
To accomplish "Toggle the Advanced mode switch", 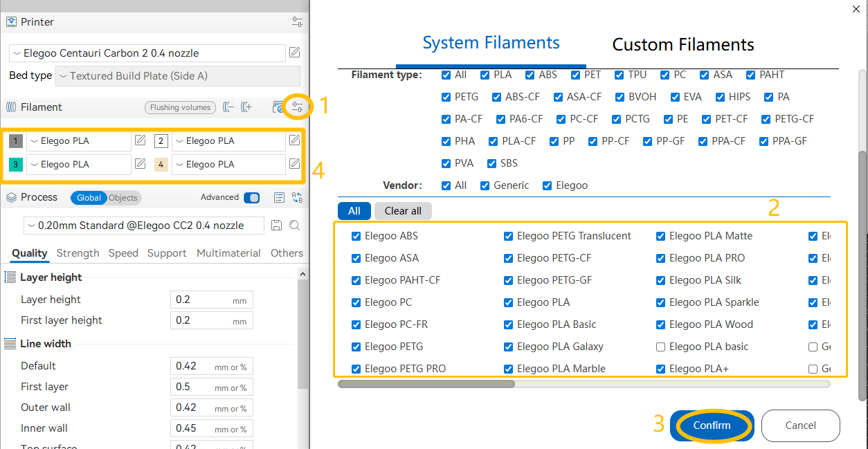I will pos(251,198).
